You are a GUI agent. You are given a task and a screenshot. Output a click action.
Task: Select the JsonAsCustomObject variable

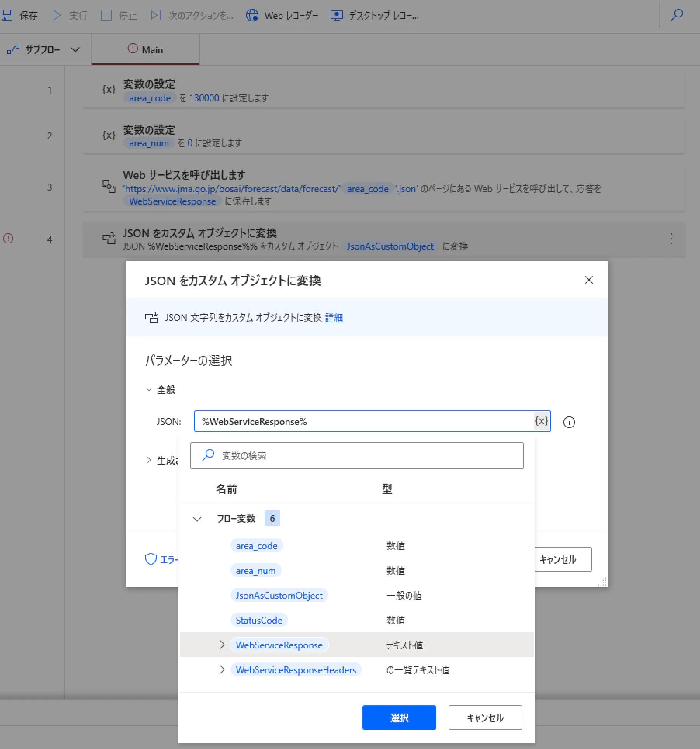279,596
